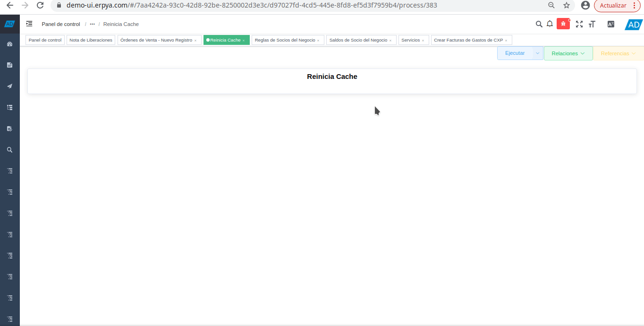
Task: Expand the Relaciones dropdown
Action: tap(568, 53)
